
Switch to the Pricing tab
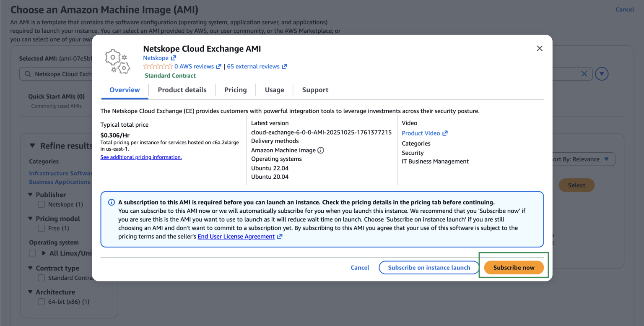235,90
